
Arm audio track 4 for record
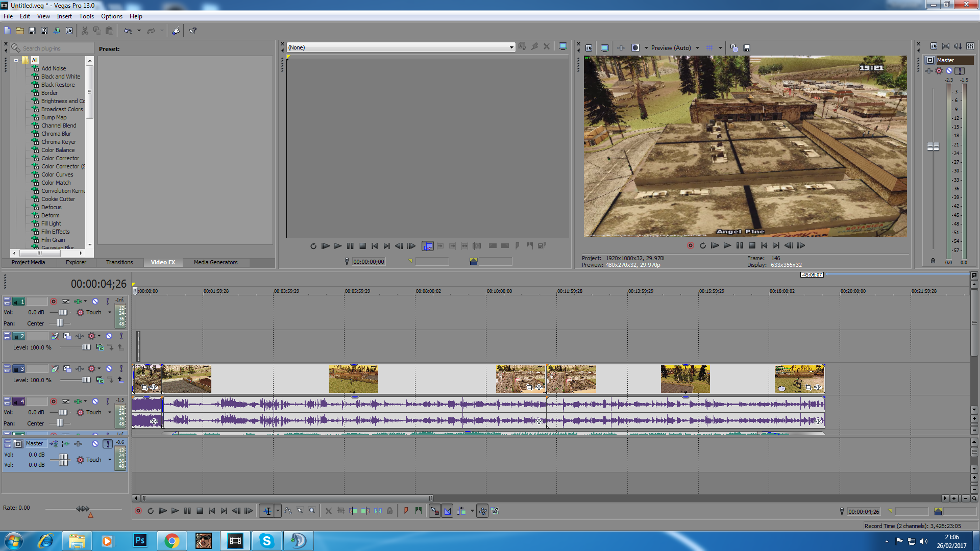coord(53,402)
